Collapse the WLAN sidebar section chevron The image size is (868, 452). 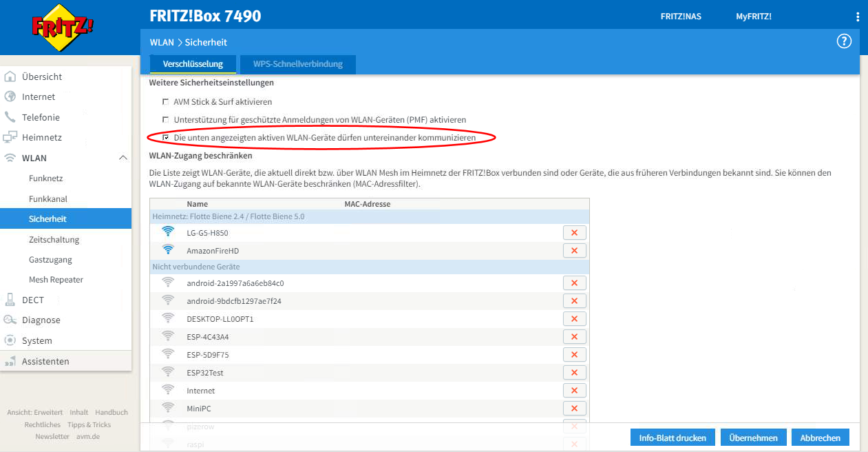coord(123,158)
